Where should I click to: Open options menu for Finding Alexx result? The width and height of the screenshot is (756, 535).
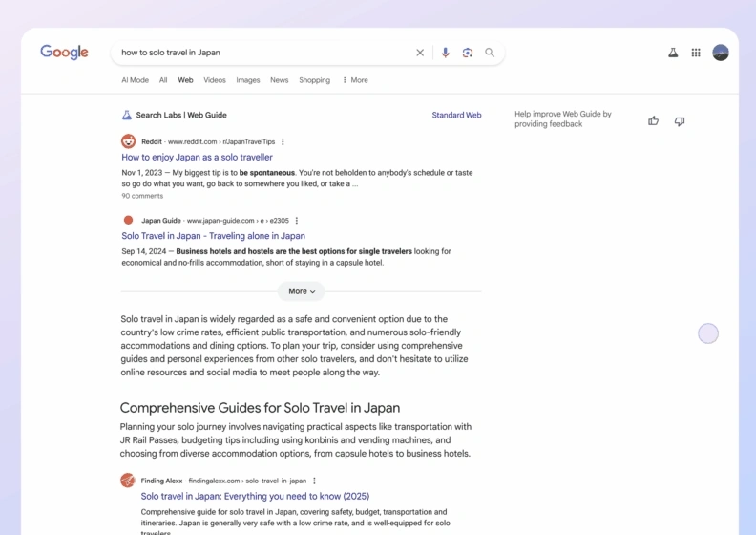coord(314,481)
